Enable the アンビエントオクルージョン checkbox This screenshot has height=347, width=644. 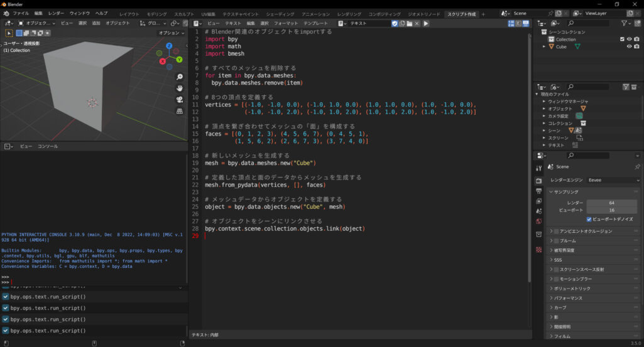coord(557,232)
